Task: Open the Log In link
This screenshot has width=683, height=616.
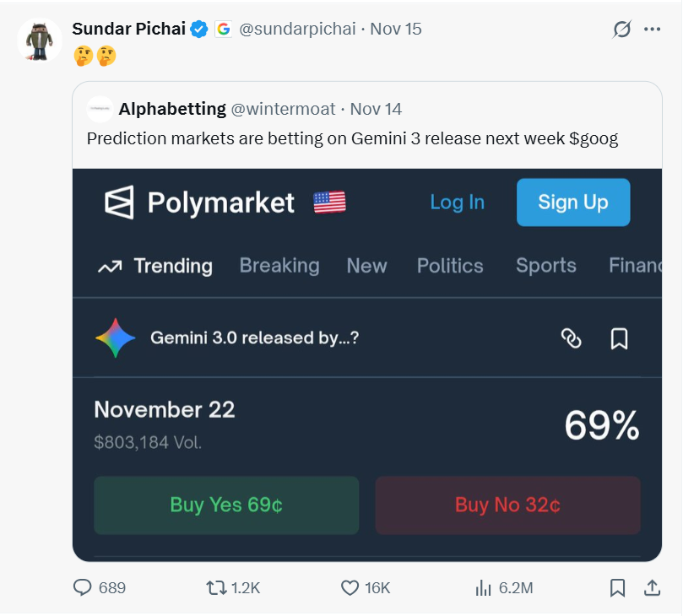Action: coord(457,202)
